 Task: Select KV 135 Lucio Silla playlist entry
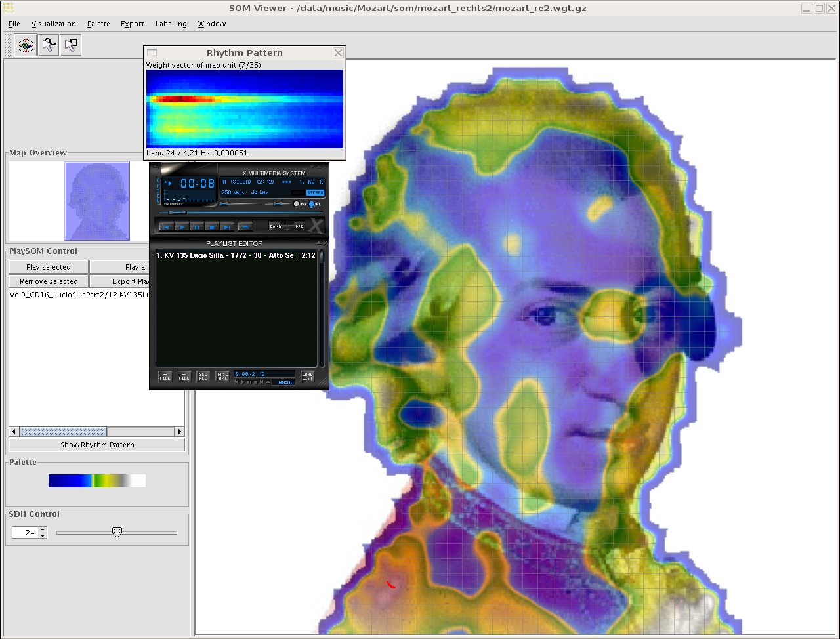click(236, 255)
